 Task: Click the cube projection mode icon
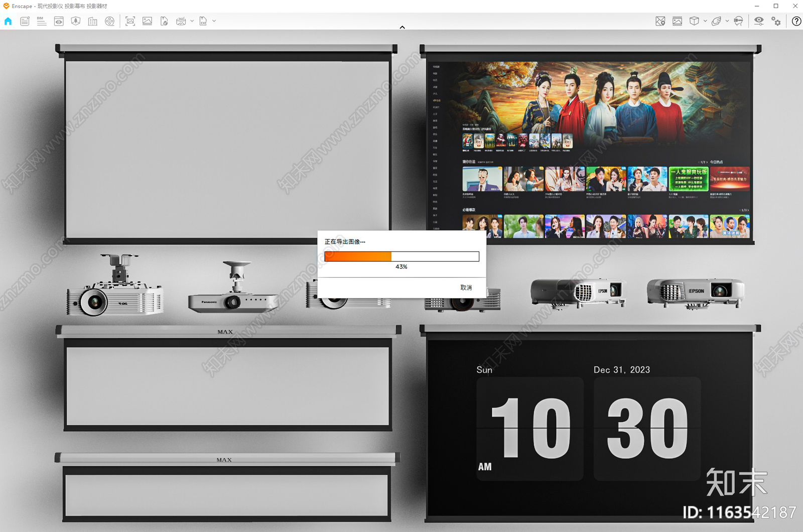[x=694, y=21]
